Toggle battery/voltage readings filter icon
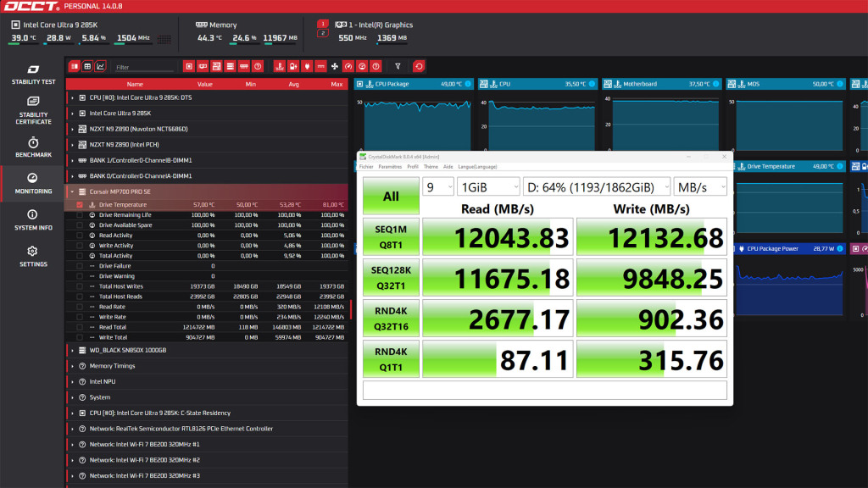Viewport: 868px width, 488px height. click(x=293, y=66)
